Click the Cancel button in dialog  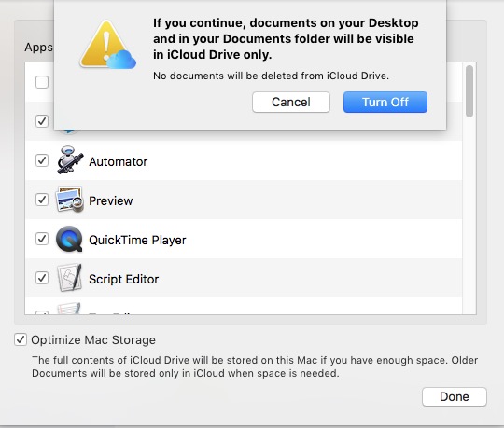pos(291,102)
